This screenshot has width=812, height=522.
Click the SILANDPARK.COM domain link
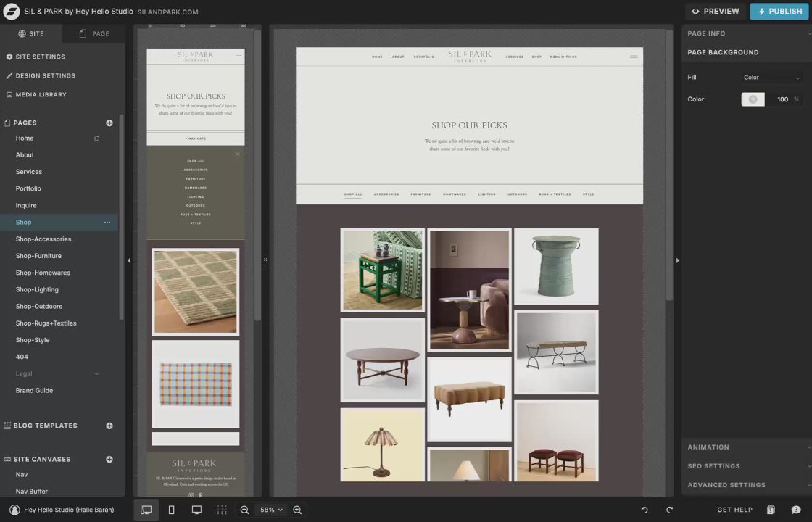point(167,12)
